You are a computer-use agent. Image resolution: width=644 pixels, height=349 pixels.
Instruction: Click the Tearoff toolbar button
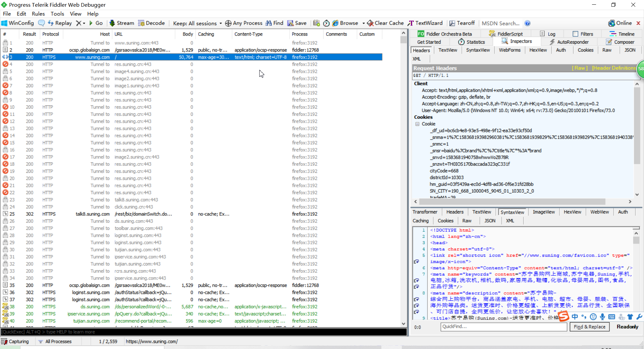click(462, 23)
